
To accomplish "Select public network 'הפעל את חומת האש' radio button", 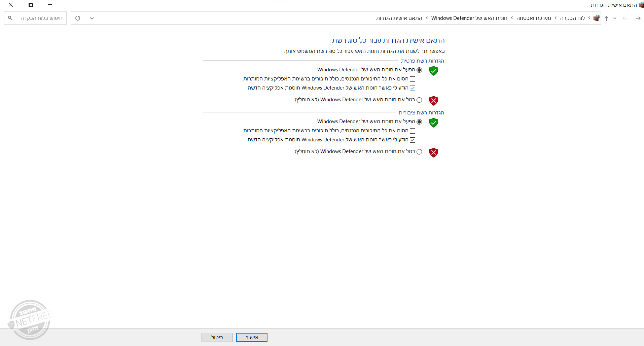I will [419, 122].
